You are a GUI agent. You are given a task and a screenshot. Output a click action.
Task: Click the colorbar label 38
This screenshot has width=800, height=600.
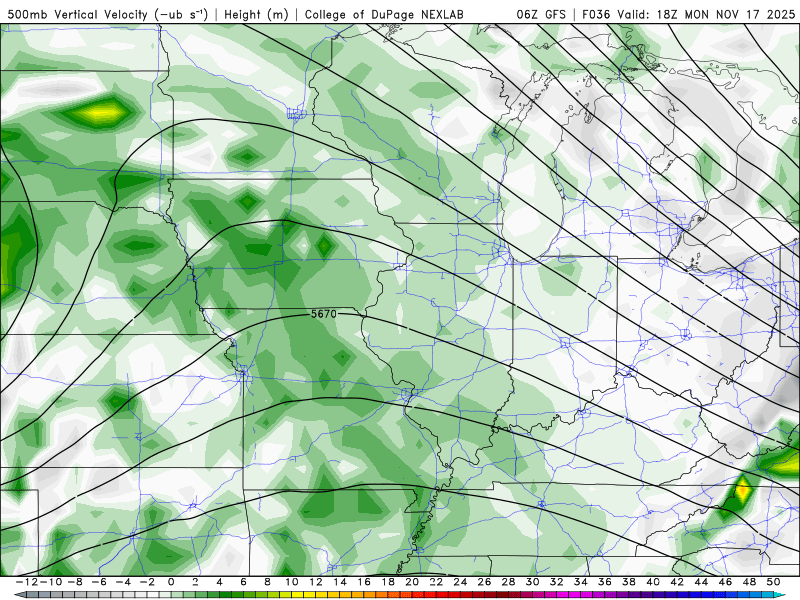[629, 582]
